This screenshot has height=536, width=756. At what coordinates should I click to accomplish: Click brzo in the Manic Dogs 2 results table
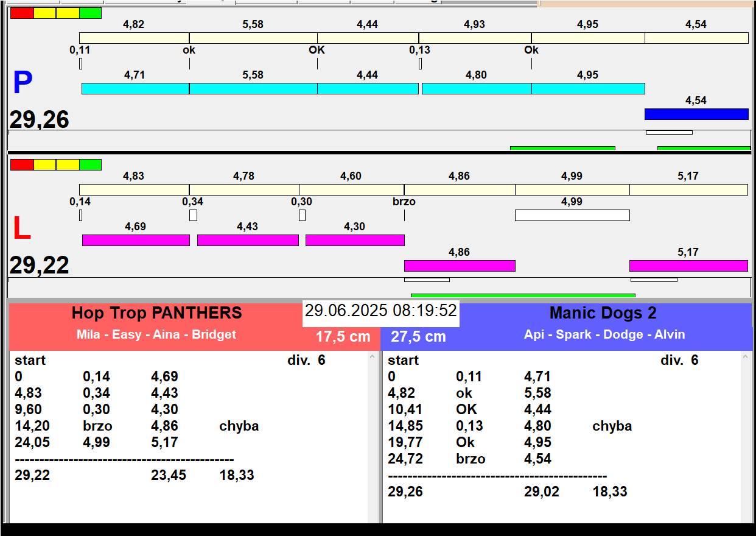(x=471, y=459)
